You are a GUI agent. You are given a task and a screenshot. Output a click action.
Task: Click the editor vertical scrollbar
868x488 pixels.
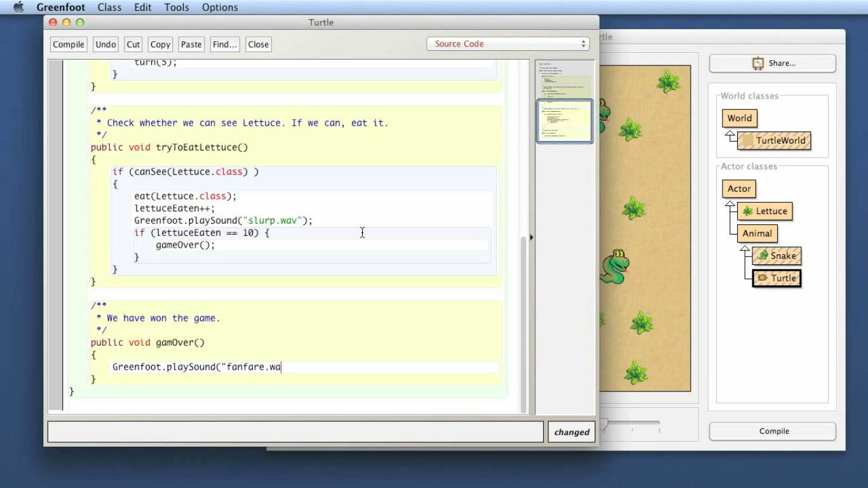click(x=524, y=324)
